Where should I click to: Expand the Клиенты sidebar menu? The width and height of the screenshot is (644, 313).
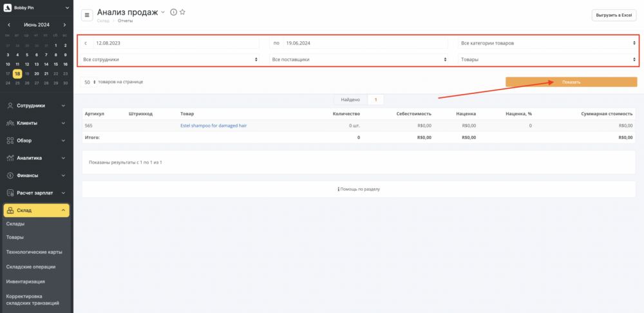point(36,123)
